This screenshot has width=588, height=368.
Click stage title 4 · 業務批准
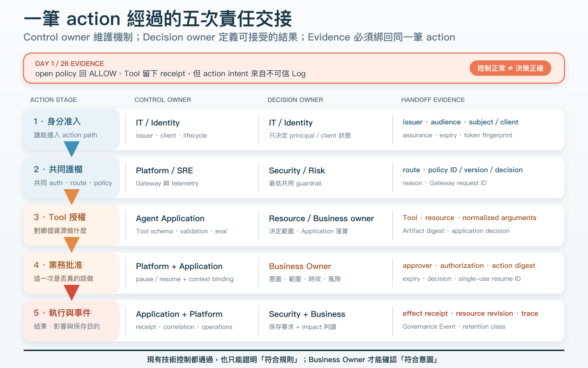tap(58, 265)
